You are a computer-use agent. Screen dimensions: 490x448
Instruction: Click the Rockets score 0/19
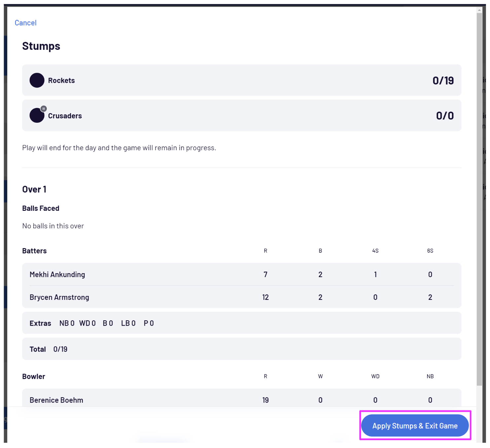[443, 80]
